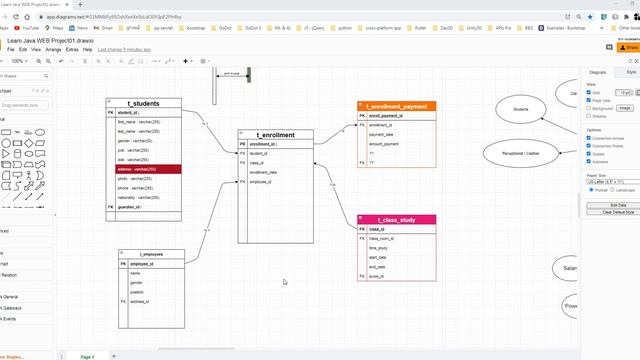Click the search shapes input field
This screenshot has height=360, width=640.
[22, 76]
